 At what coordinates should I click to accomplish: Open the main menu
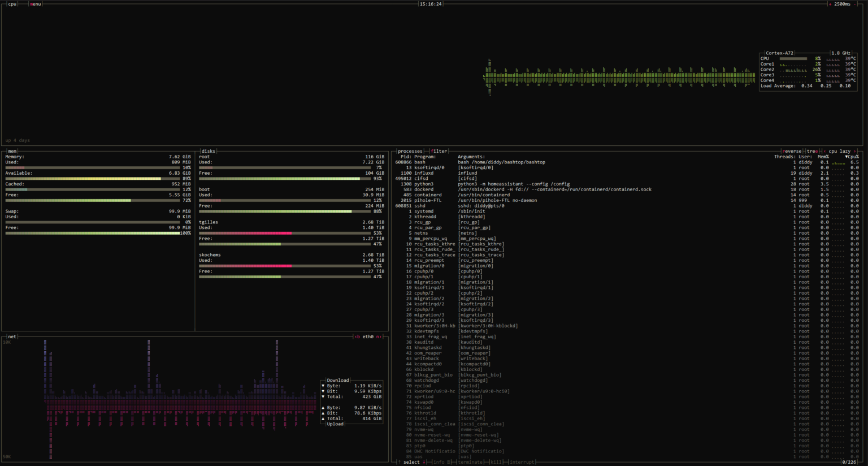tap(35, 4)
